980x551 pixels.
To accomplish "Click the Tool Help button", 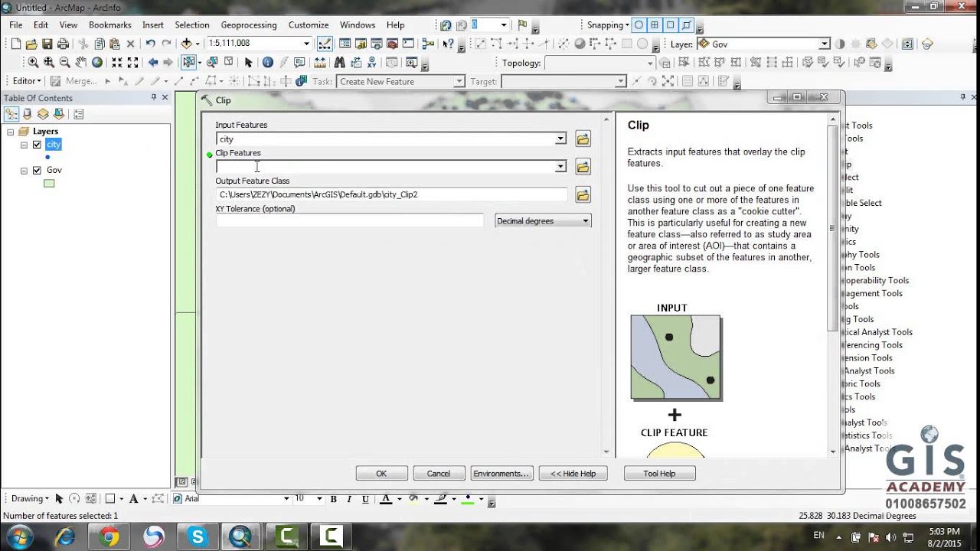I will [659, 474].
